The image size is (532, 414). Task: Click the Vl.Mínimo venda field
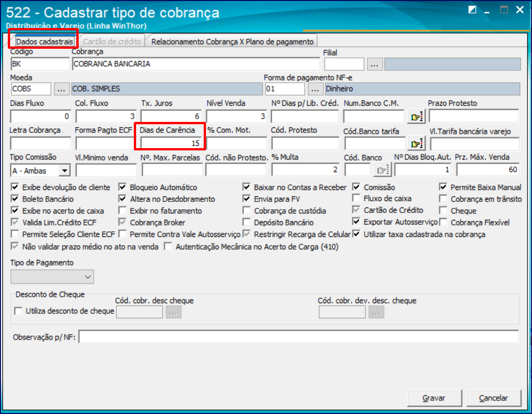click(106, 170)
